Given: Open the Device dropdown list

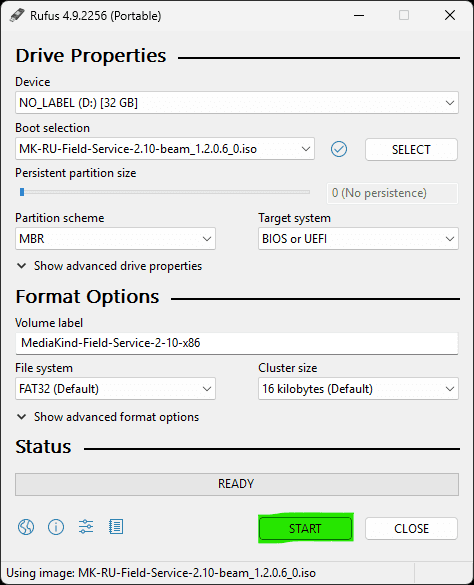Looking at the screenshot, I should 237,103.
